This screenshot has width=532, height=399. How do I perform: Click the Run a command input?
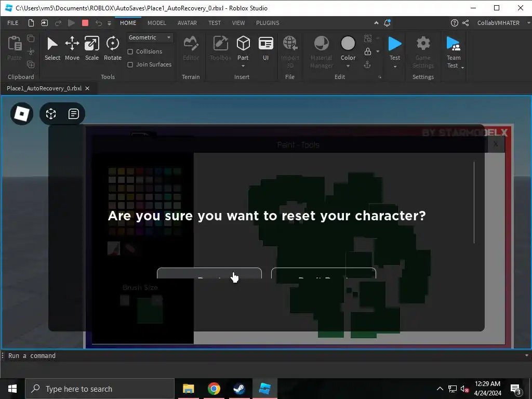(264, 355)
